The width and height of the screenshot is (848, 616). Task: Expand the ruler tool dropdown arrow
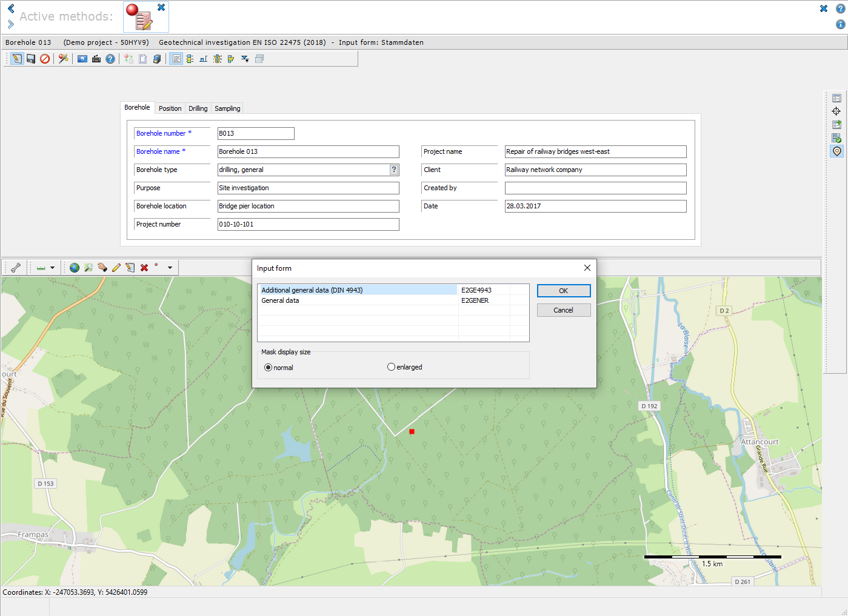[53, 268]
